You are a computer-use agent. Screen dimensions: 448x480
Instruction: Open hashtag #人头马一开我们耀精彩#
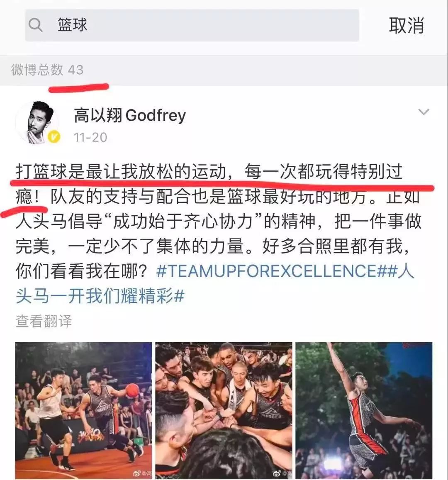(215, 284)
